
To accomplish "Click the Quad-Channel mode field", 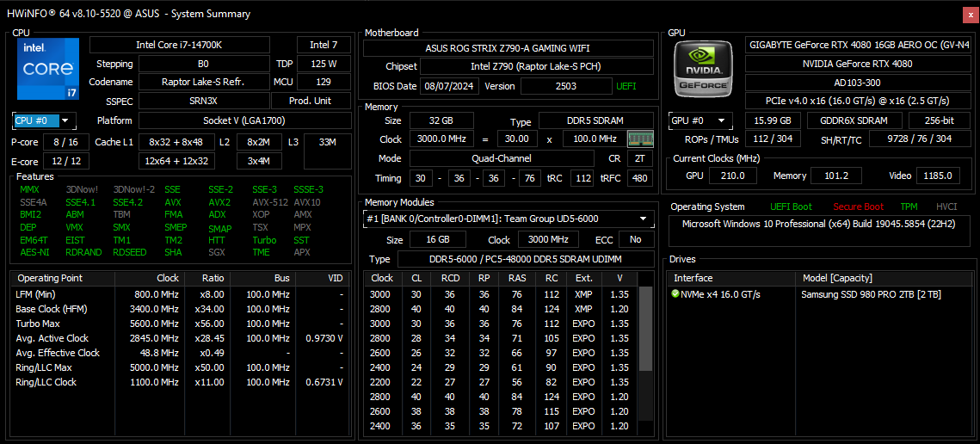I will point(502,158).
